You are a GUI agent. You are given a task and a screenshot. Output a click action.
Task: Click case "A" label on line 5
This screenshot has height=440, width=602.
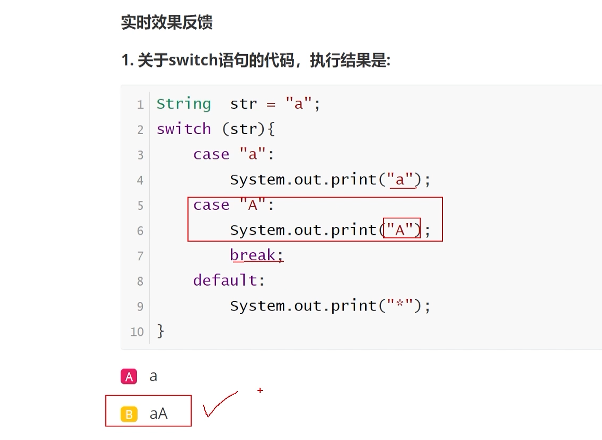tap(233, 205)
